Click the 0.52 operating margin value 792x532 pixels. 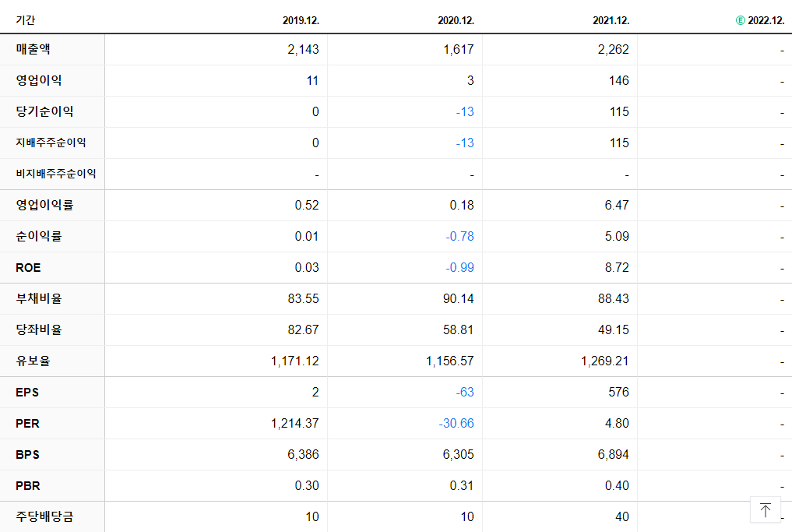(x=307, y=206)
